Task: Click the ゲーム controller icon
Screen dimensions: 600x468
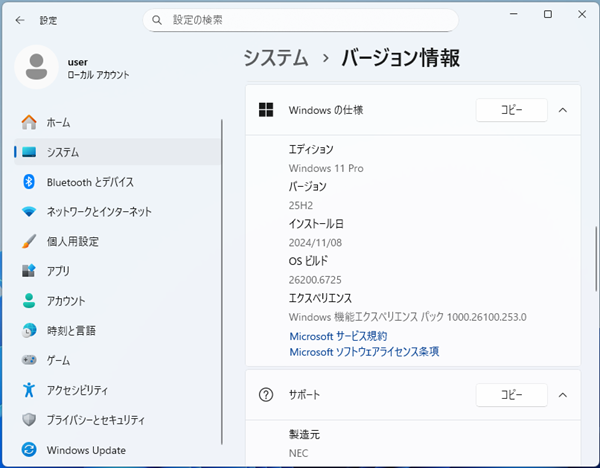Action: [29, 360]
